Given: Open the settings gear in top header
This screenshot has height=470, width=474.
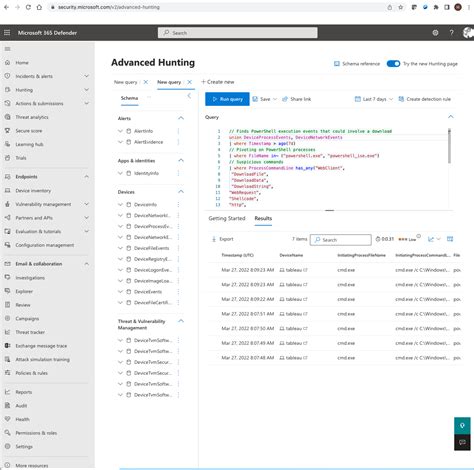Looking at the screenshot, I should [435, 33].
